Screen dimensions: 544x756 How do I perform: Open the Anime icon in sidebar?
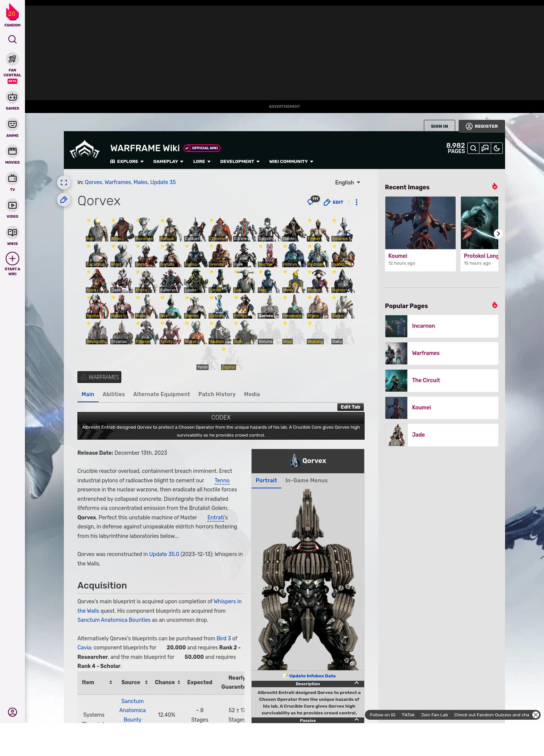tap(12, 124)
